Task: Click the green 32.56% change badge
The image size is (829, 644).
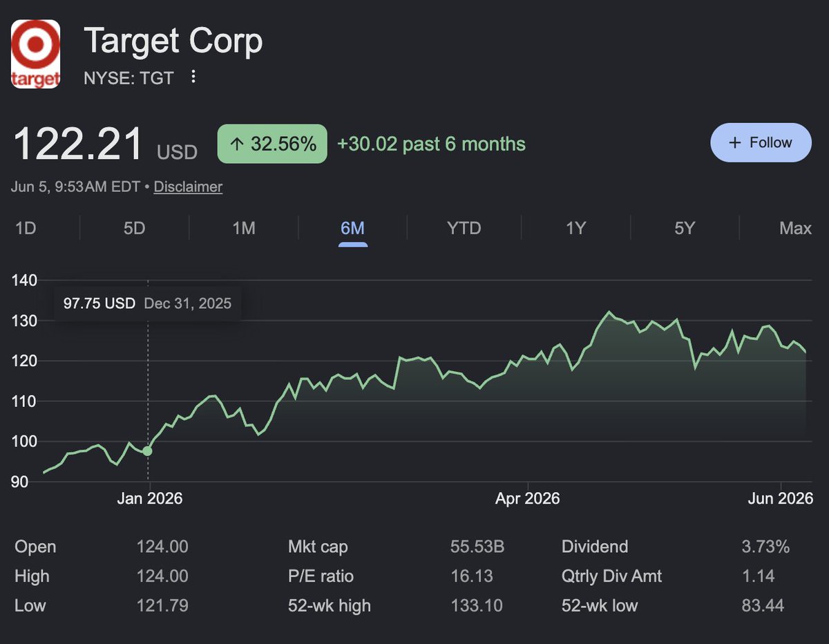Action: pos(272,144)
